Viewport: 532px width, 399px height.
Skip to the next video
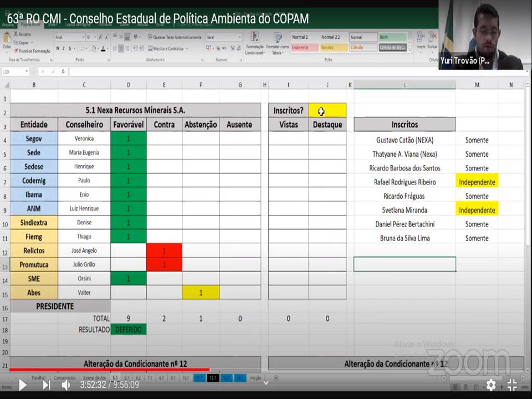(x=47, y=385)
